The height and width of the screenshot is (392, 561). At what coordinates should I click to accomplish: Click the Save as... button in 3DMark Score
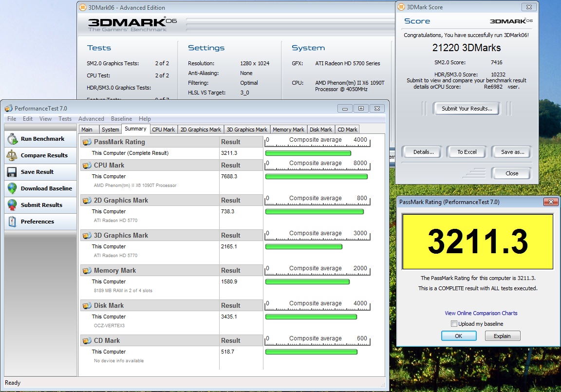512,152
